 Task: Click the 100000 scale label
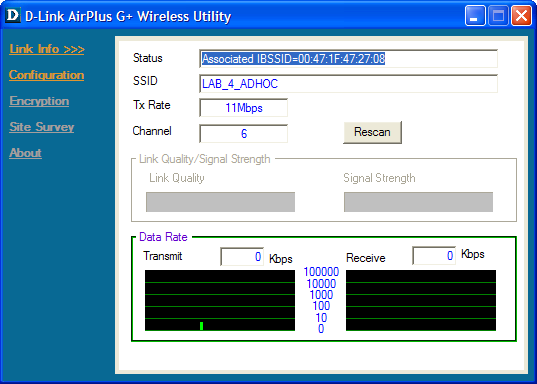tap(321, 272)
